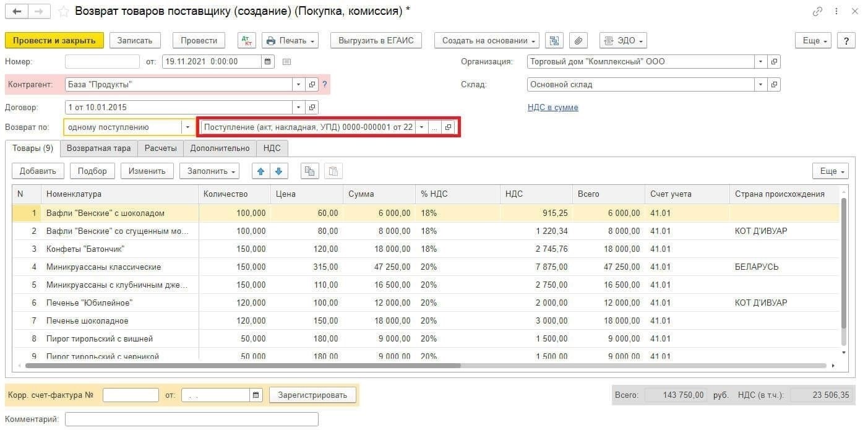Switch to Товары (9) tab

click(33, 148)
